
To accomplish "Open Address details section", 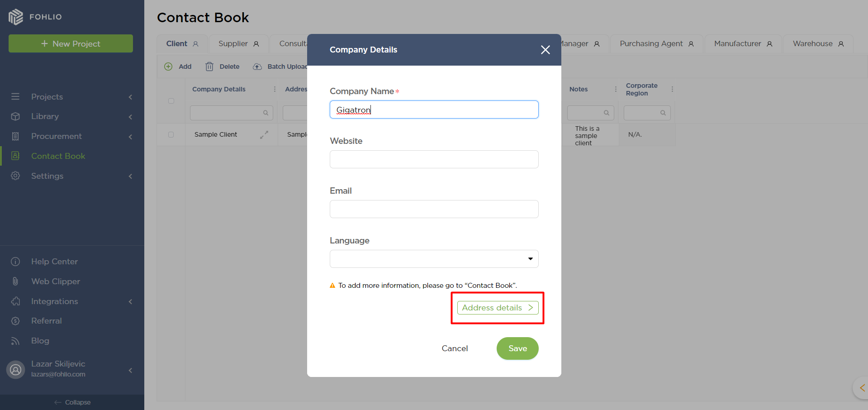I will [498, 308].
